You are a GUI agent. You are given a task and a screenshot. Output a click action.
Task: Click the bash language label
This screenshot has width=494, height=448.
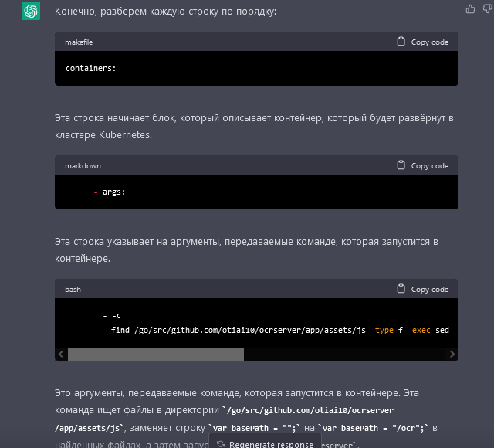click(x=73, y=290)
